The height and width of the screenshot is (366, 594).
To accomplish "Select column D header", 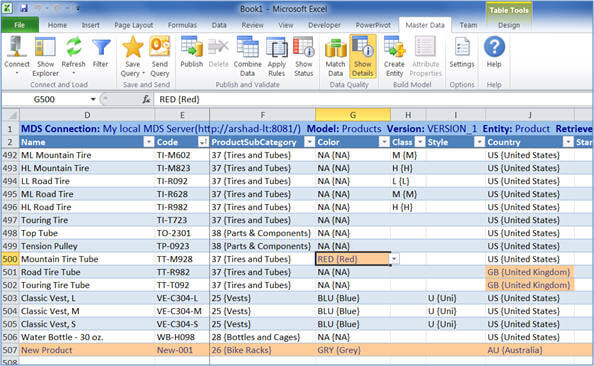I will pyautogui.click(x=87, y=115).
